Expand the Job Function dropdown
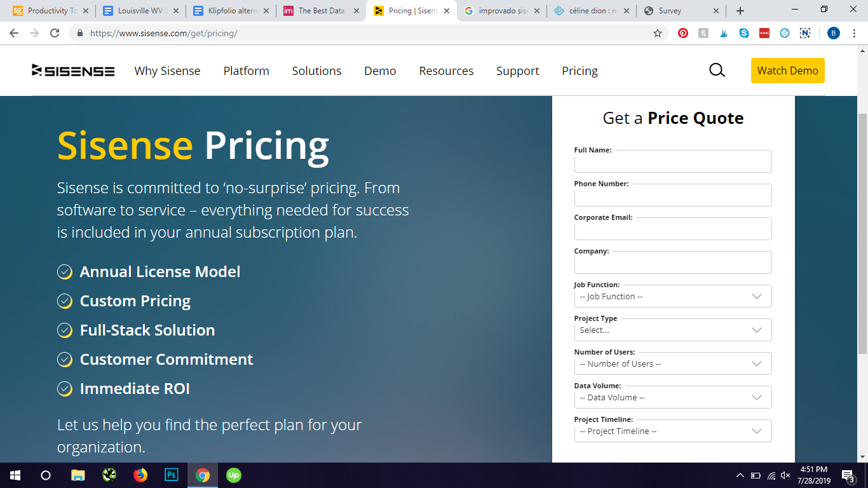Screen dimensions: 868x488 click(672, 297)
